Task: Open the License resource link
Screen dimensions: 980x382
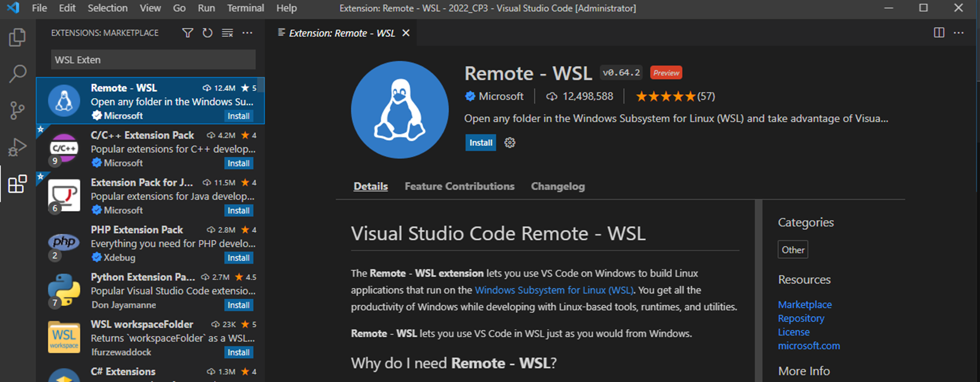Action: point(793,332)
